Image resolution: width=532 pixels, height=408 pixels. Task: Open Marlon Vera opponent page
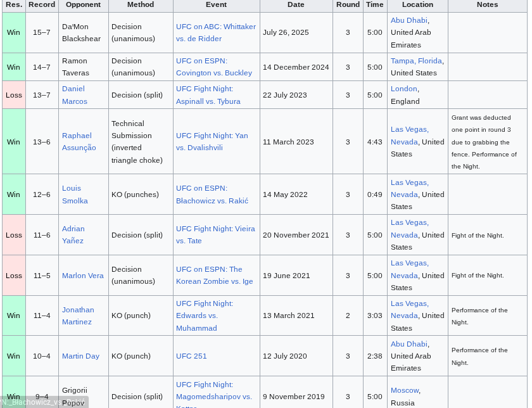point(83,276)
